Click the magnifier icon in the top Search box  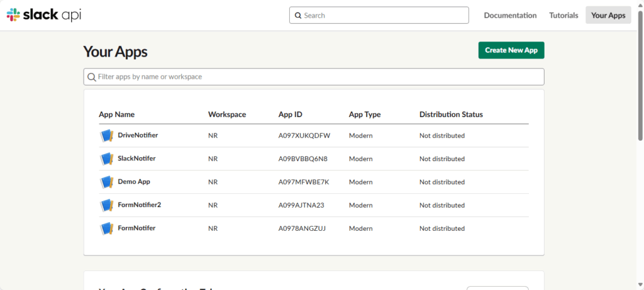(298, 16)
